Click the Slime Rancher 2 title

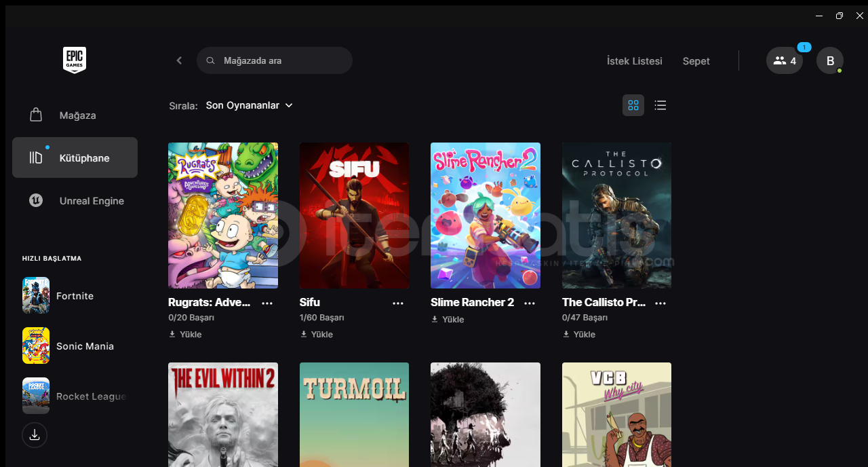473,302
